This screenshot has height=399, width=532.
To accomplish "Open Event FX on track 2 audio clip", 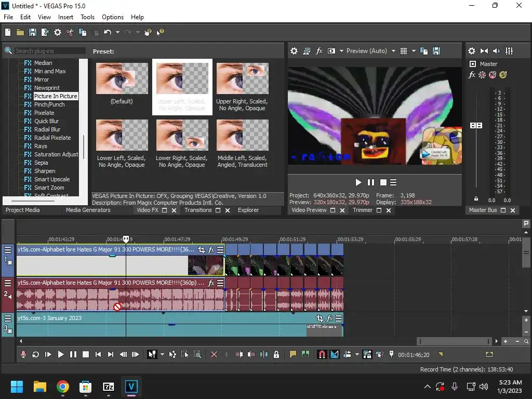I will coord(211,283).
